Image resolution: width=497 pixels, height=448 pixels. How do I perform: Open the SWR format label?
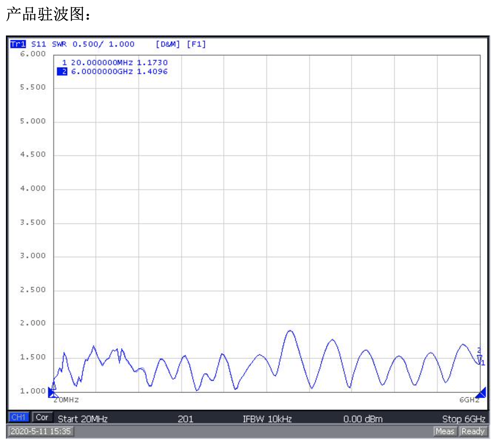pyautogui.click(x=59, y=44)
